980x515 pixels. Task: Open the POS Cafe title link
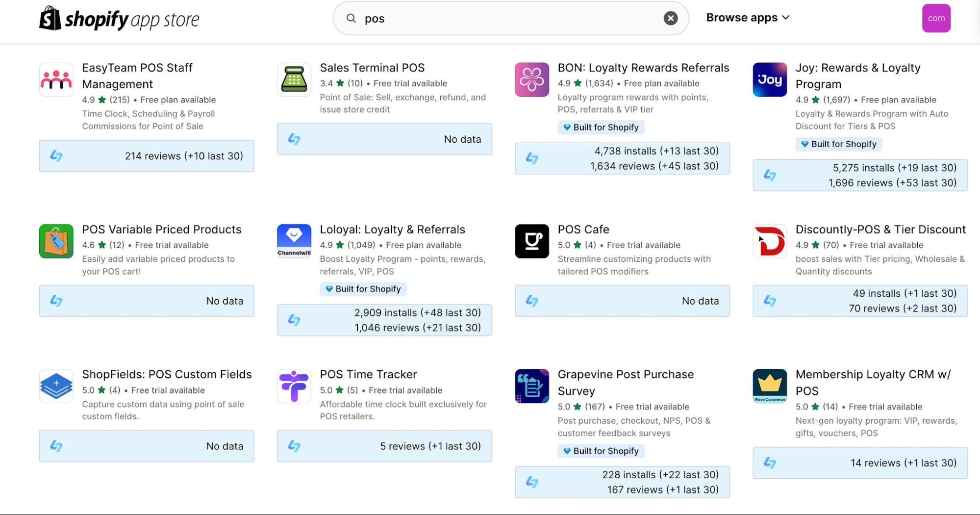[583, 230]
